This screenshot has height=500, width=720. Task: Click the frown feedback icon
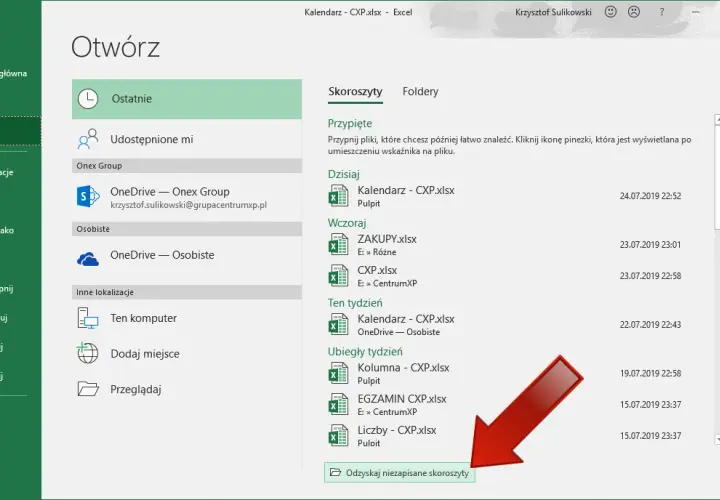pos(634,12)
